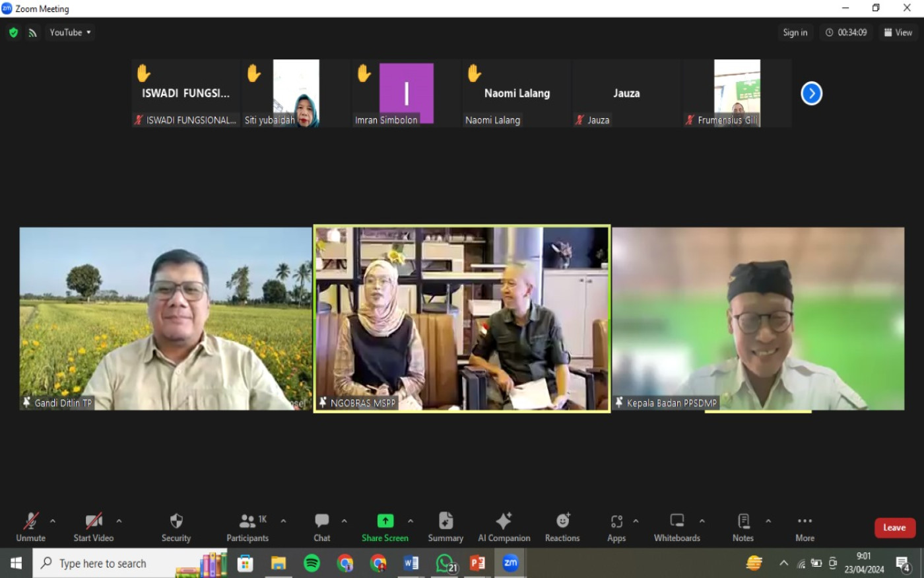Open the View layout menu
The width and height of the screenshot is (924, 578).
(x=898, y=32)
